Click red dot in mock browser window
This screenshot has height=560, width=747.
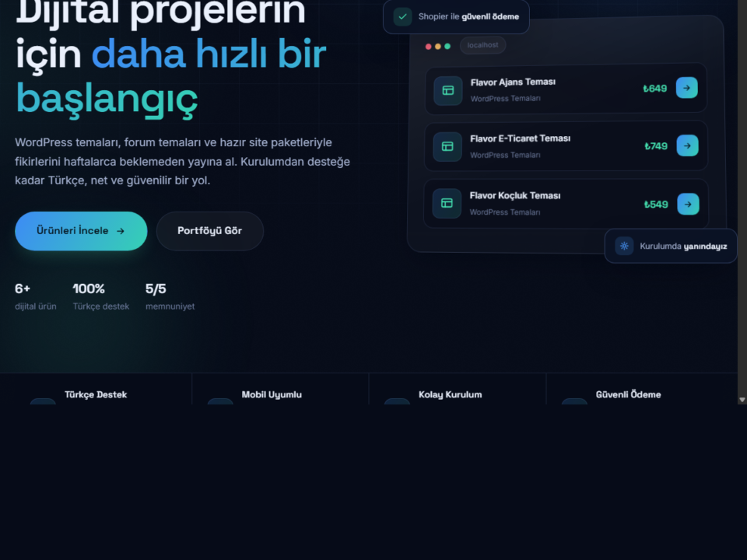tap(428, 46)
